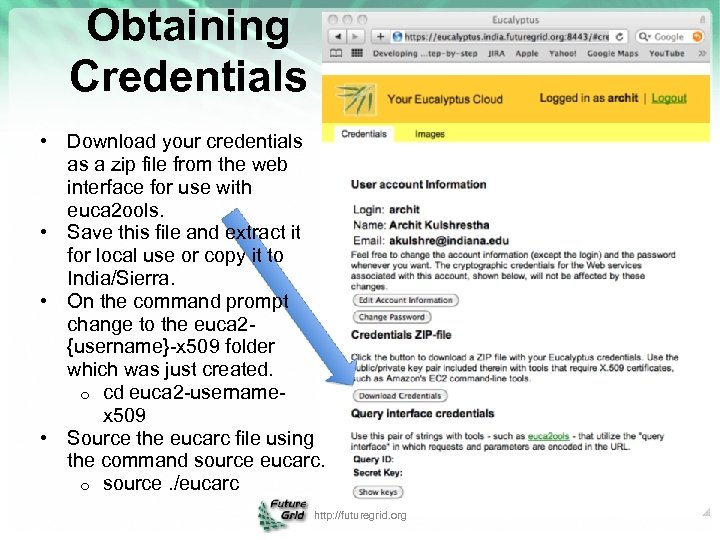Open the 'Developing ...tep-by-step' bookmark

(x=425, y=54)
